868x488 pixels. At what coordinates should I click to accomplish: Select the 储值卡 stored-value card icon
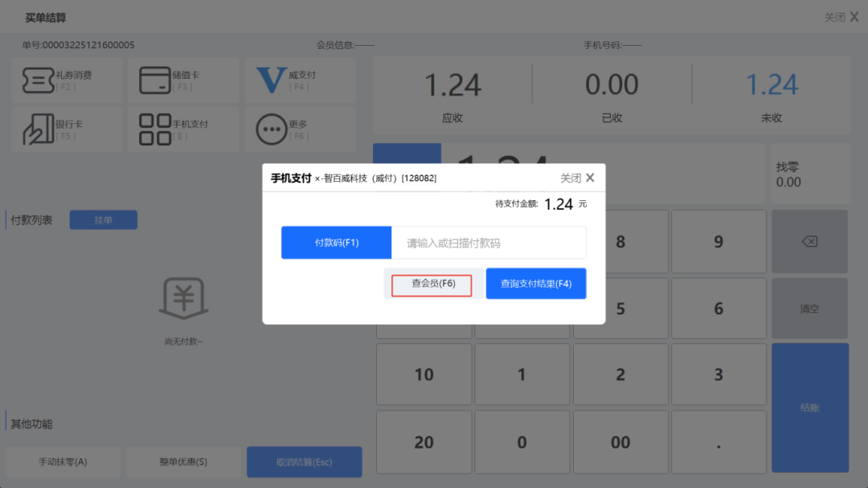[154, 80]
